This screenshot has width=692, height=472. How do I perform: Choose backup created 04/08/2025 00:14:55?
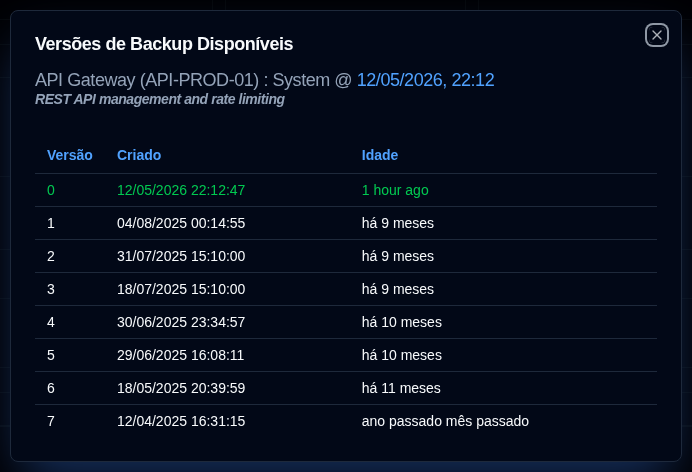pyautogui.click(x=181, y=223)
